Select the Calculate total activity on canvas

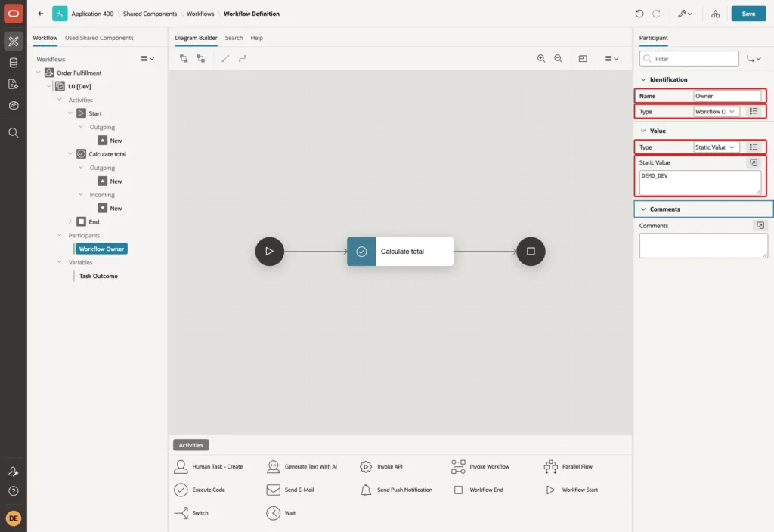click(400, 251)
